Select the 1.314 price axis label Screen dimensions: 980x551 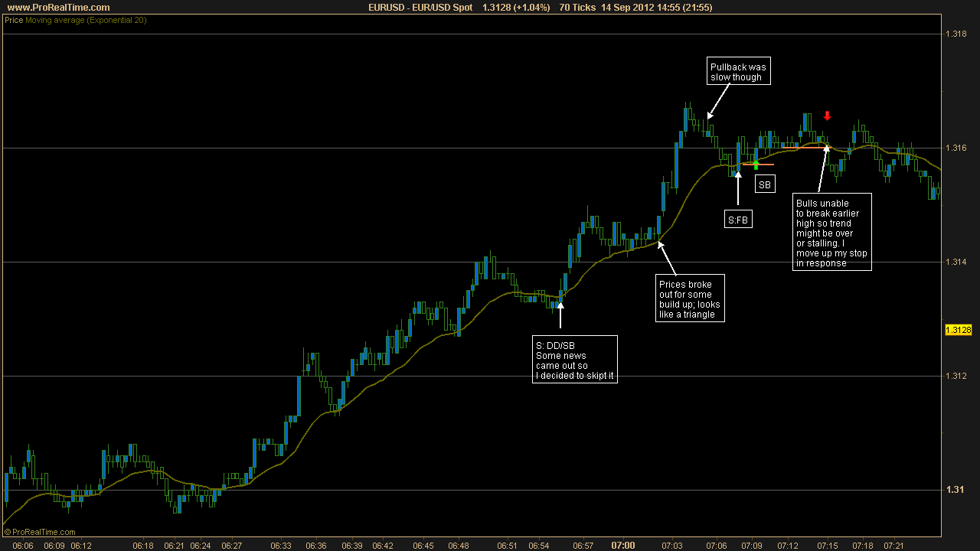957,262
